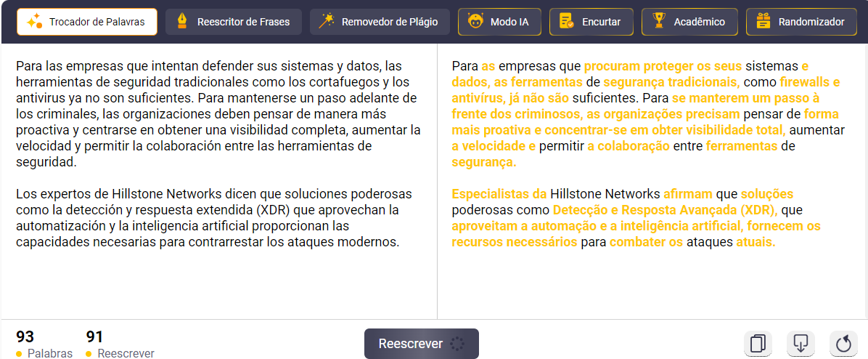Switch to the Encurtar mode tab
The image size is (868, 359).
[590, 22]
